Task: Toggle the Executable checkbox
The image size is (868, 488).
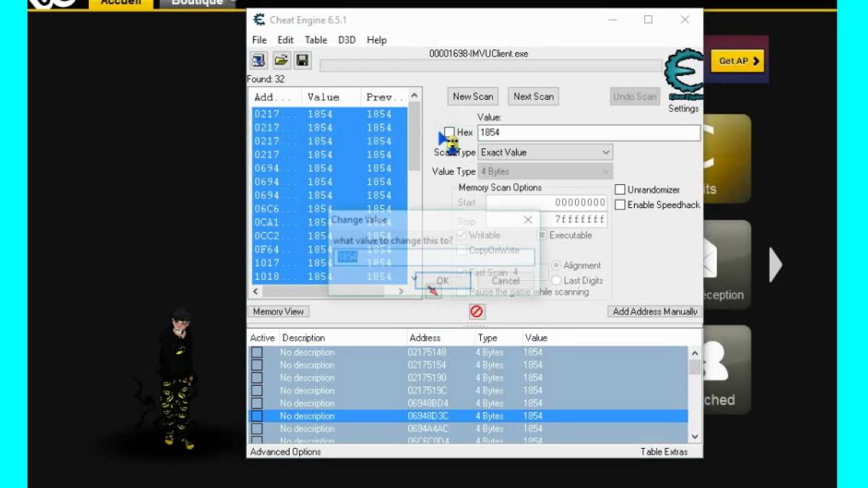Action: click(542, 235)
